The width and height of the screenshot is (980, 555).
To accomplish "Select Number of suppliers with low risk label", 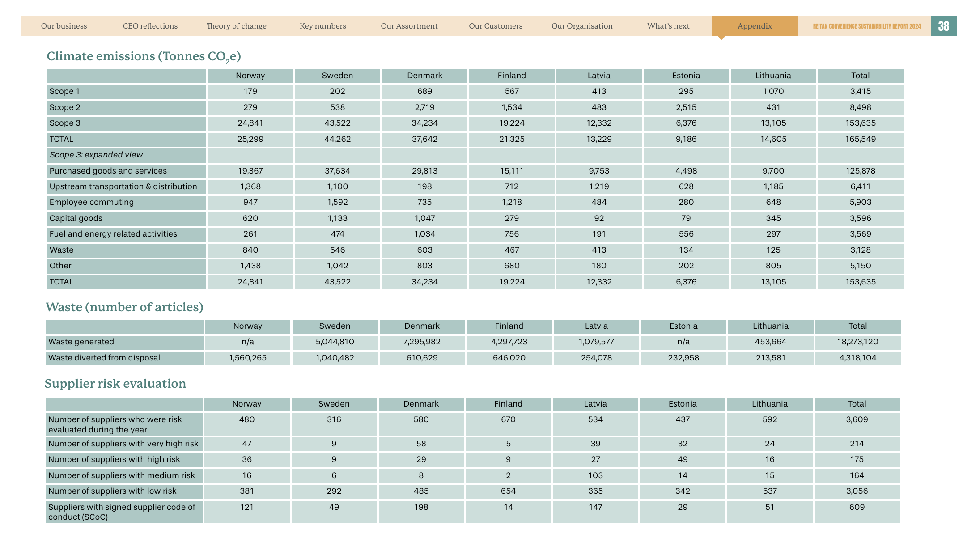I will click(x=124, y=491).
